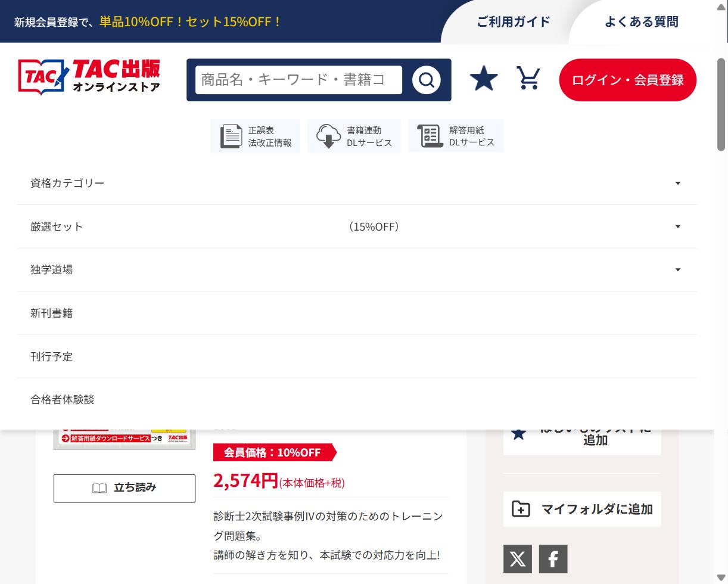
Task: Click the 診断士2次試験事例IV description text
Action: click(328, 526)
